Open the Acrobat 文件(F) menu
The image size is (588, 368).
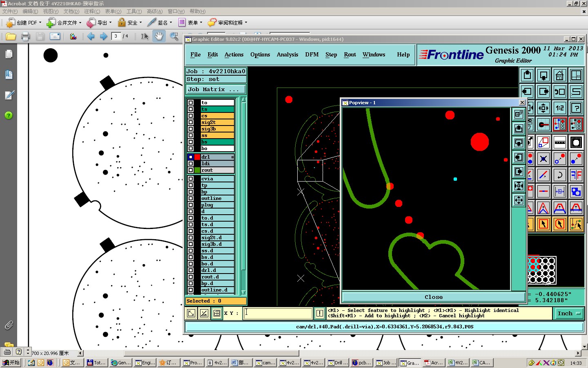click(x=10, y=11)
